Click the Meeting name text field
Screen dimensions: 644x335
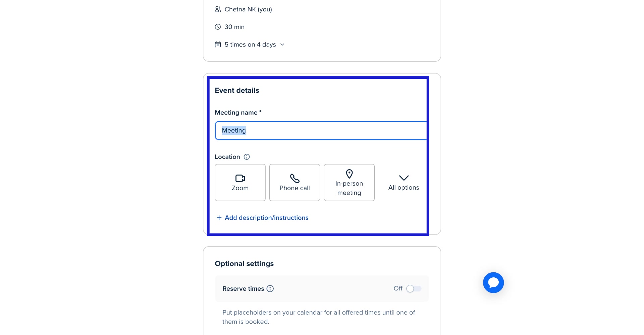[x=321, y=131]
